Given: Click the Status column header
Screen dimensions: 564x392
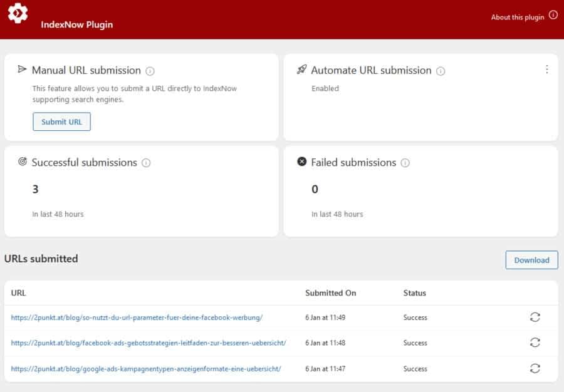Looking at the screenshot, I should (x=414, y=293).
